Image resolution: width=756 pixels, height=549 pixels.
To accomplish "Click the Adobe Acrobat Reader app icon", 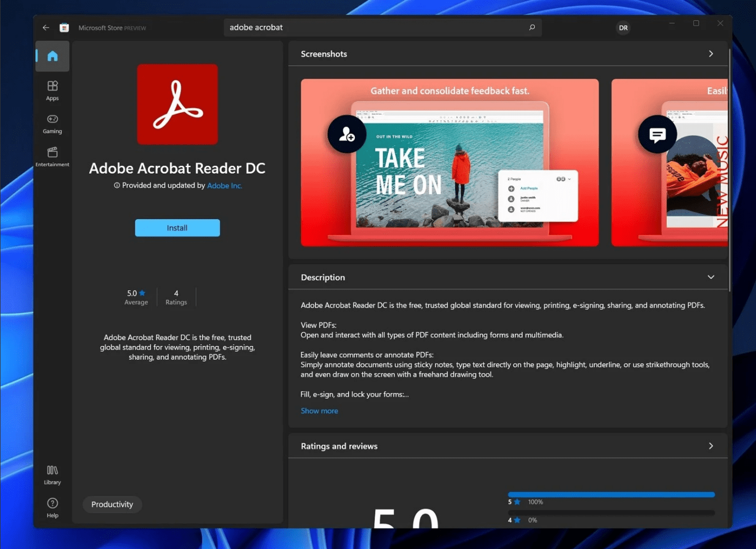I will [x=177, y=104].
